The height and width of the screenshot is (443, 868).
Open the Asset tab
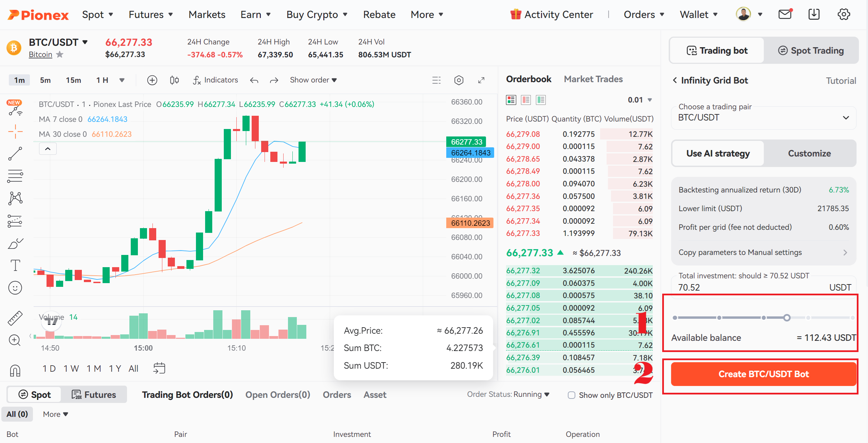click(x=375, y=395)
